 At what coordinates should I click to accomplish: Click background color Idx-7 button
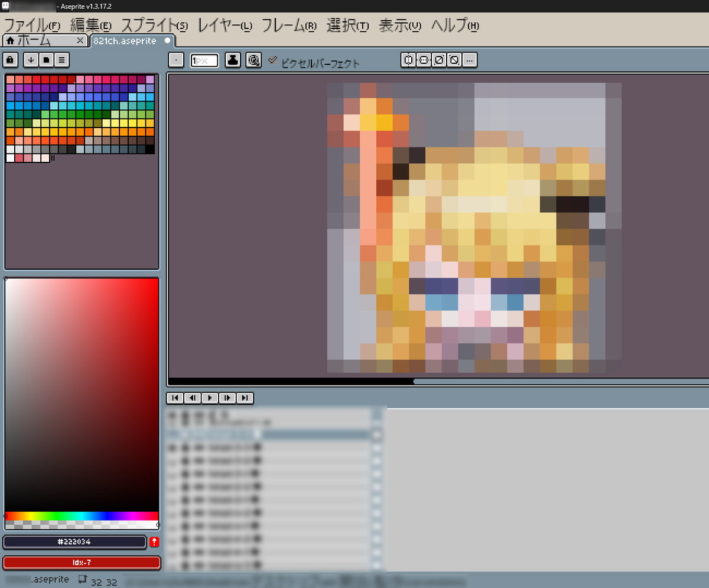(82, 563)
